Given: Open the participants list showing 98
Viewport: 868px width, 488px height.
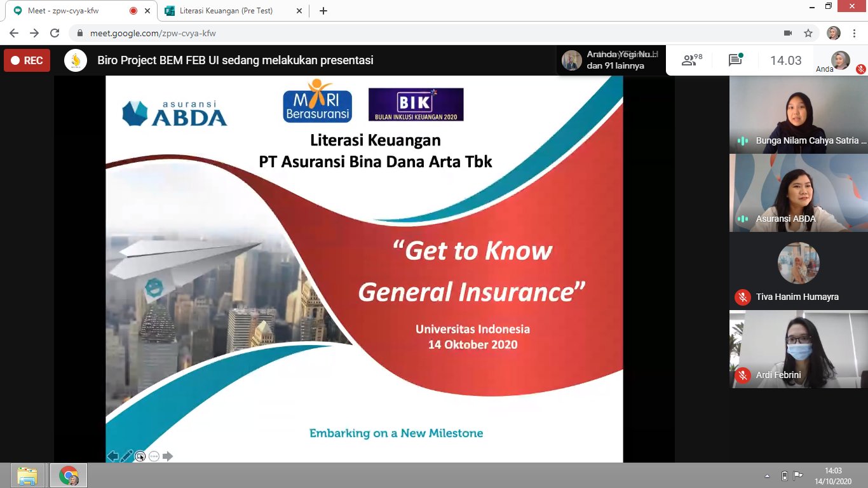Looking at the screenshot, I should click(x=692, y=60).
